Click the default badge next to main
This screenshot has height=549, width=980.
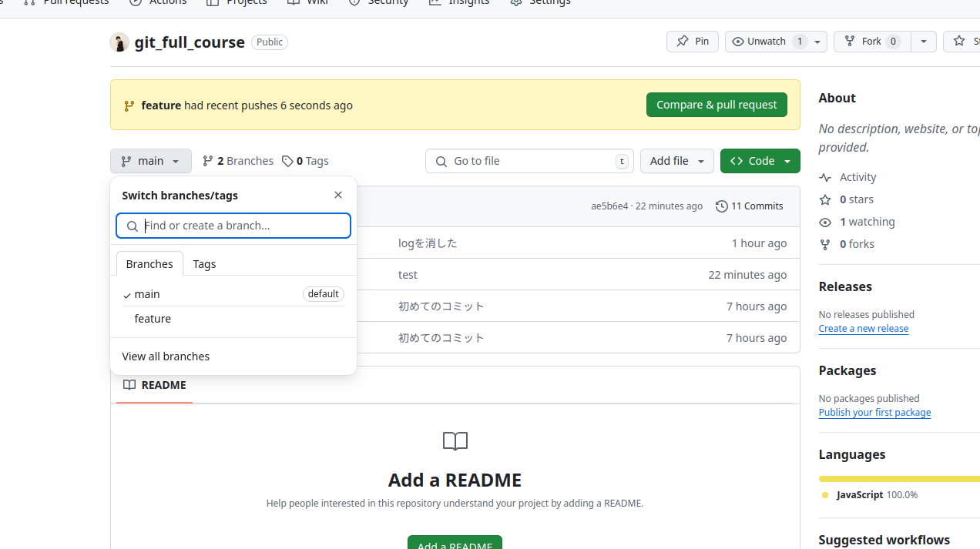pos(323,294)
